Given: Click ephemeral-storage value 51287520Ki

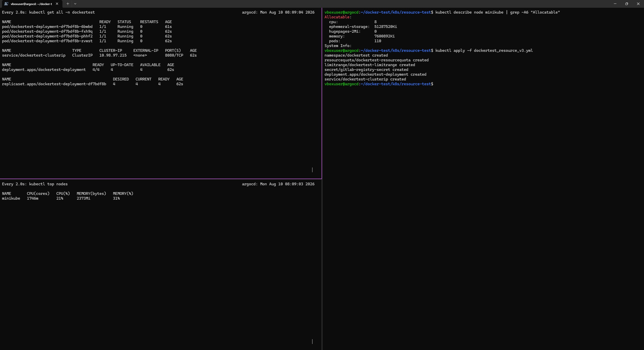Looking at the screenshot, I should (x=386, y=27).
